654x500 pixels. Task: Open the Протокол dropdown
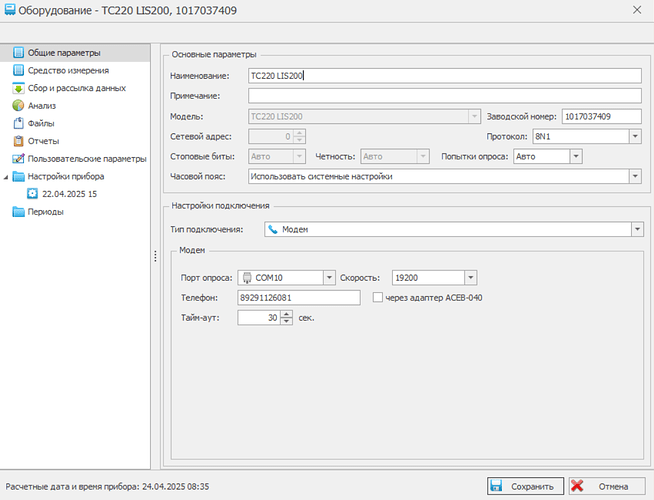click(635, 136)
